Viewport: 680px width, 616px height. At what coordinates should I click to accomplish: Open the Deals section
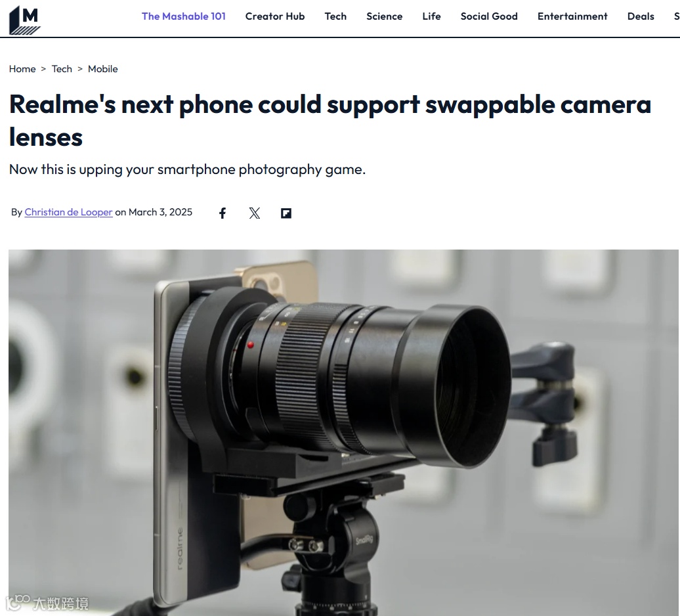point(641,16)
